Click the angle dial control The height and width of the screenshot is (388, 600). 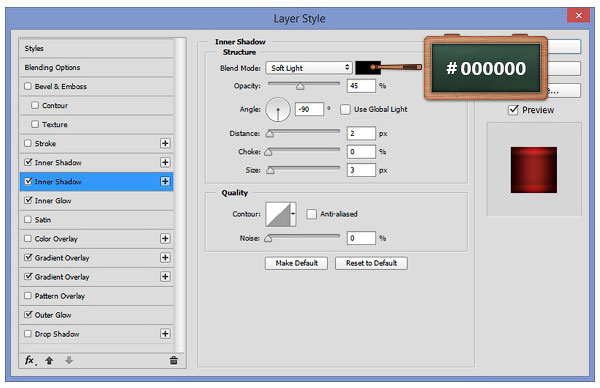278,109
